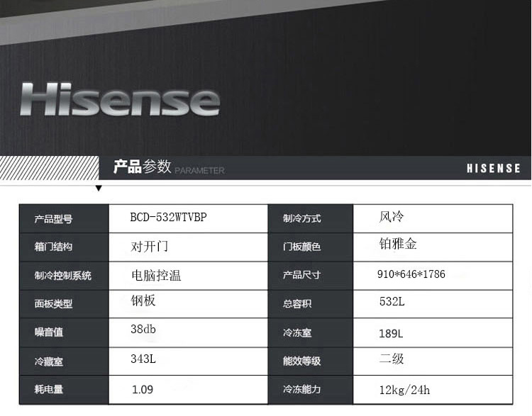
Task: Select the model value BCD-532WTVBP
Action: [168, 217]
